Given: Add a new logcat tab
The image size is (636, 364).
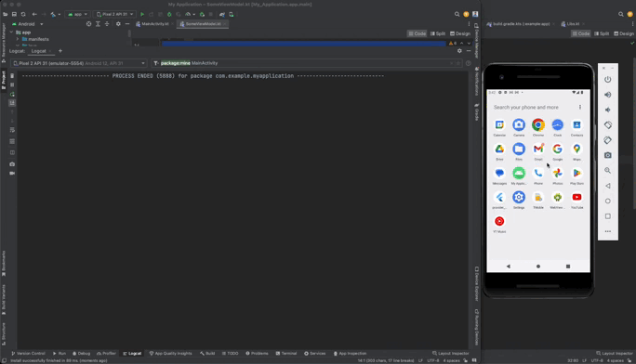Looking at the screenshot, I should (60, 51).
